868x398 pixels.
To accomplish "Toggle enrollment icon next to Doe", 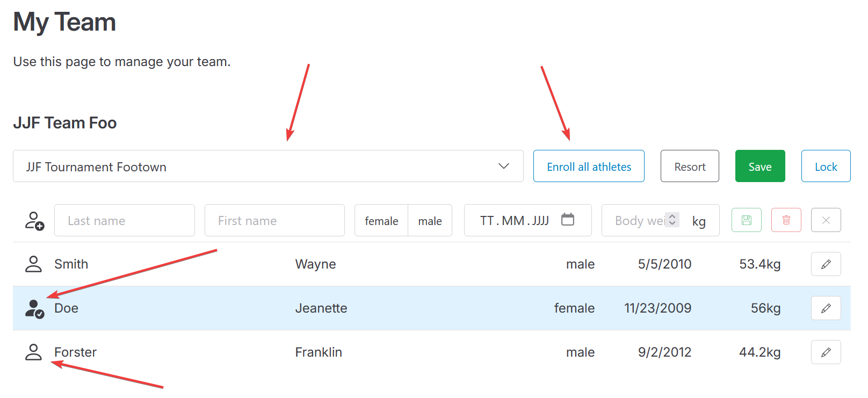I will 34,309.
